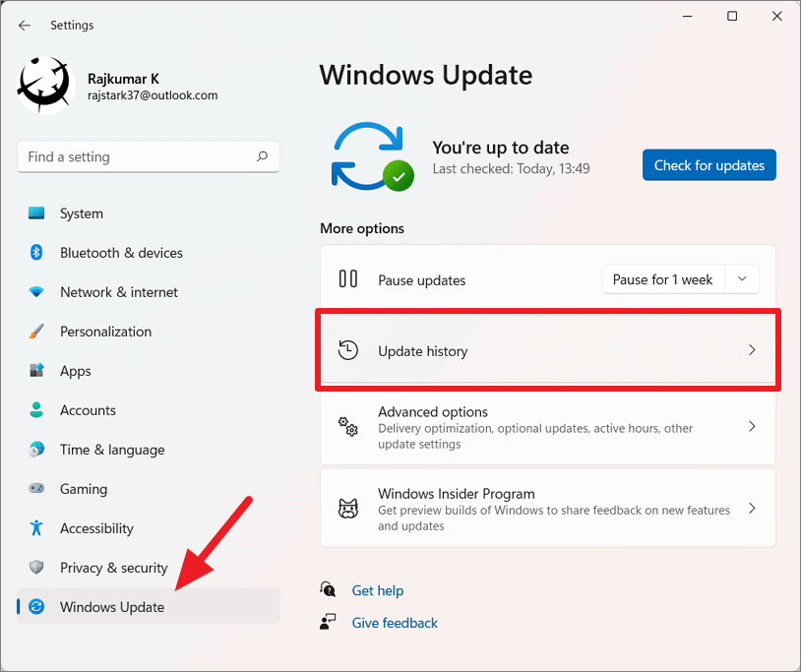Open System settings
Viewport: 801px width, 672px height.
pos(149,213)
